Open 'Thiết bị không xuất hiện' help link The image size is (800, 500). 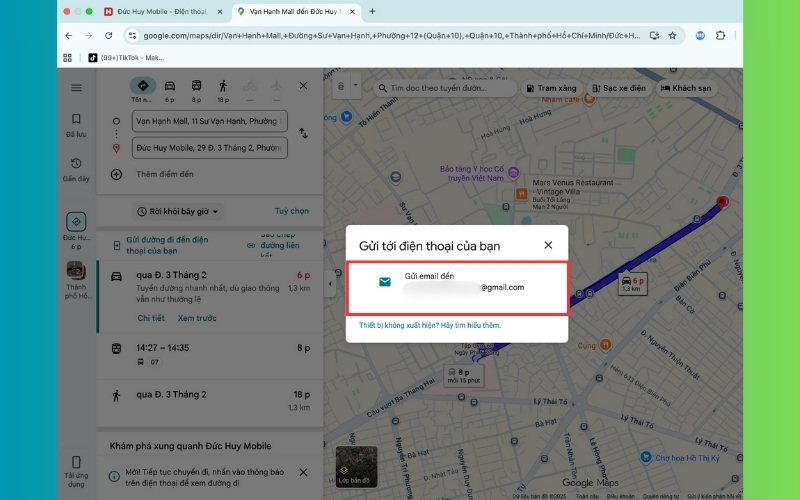(x=430, y=326)
